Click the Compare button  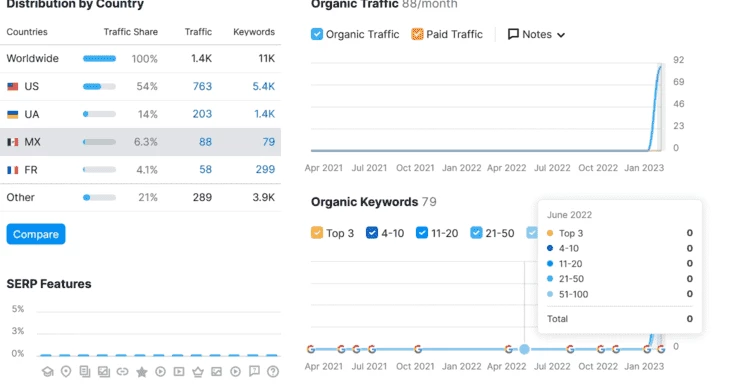[x=36, y=234]
